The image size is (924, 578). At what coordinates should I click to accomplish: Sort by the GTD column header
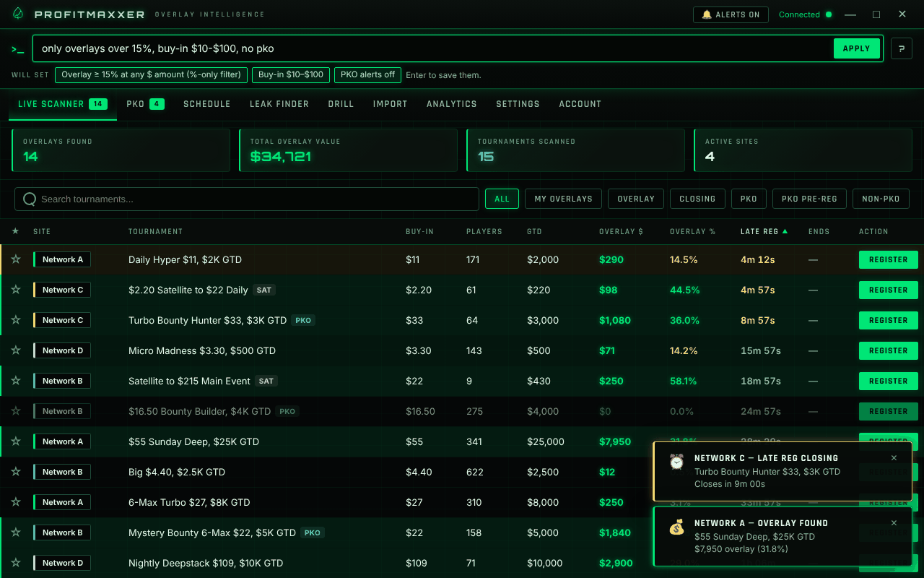point(535,232)
